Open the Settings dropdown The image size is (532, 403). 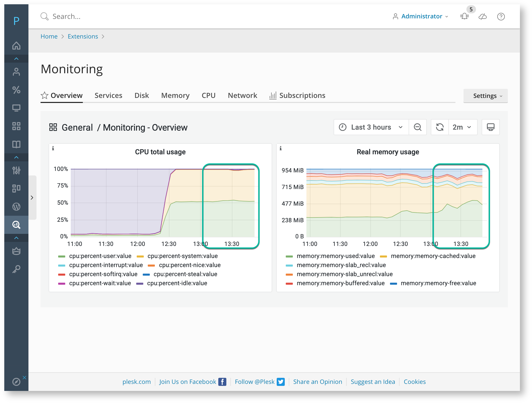[485, 96]
